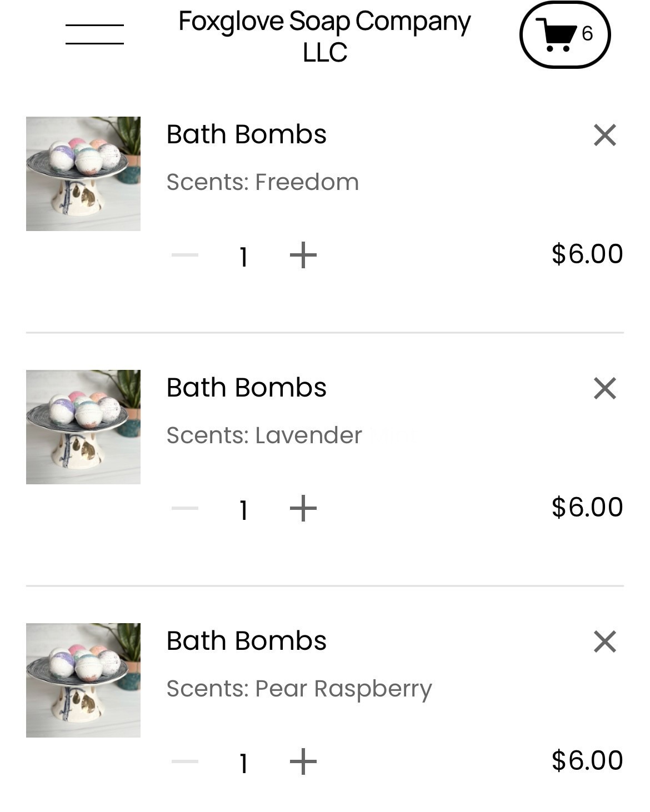
Task: Remove Lavender scent Bath Bombs from cart
Action: (x=604, y=388)
